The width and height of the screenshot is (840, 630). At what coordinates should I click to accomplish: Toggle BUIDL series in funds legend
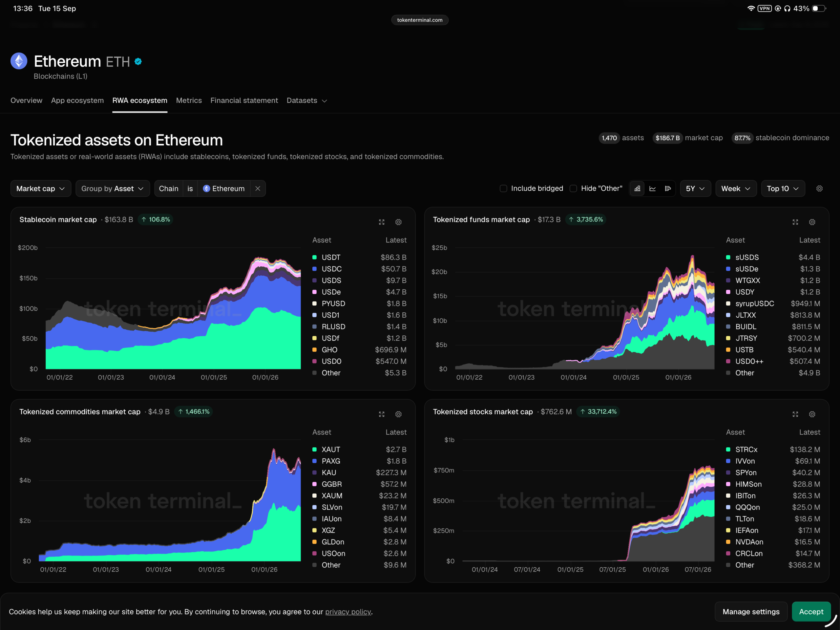tap(773, 326)
